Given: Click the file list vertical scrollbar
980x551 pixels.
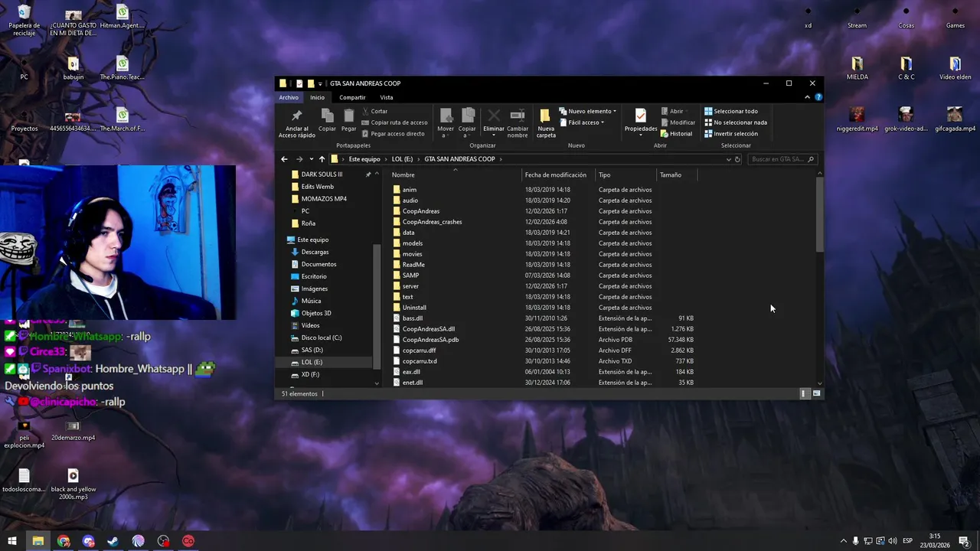Looking at the screenshot, I should pyautogui.click(x=819, y=216).
